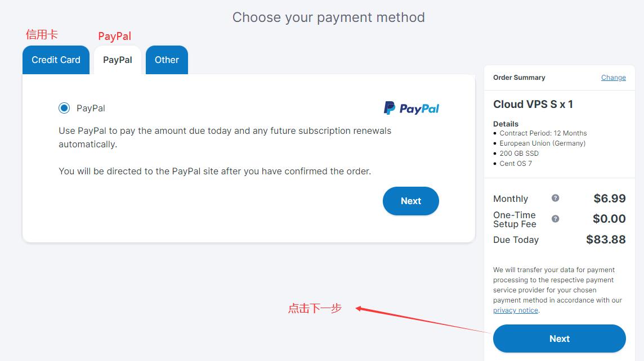Click Next below the order summary
Viewport: 644px width, 361px height.
tap(560, 339)
